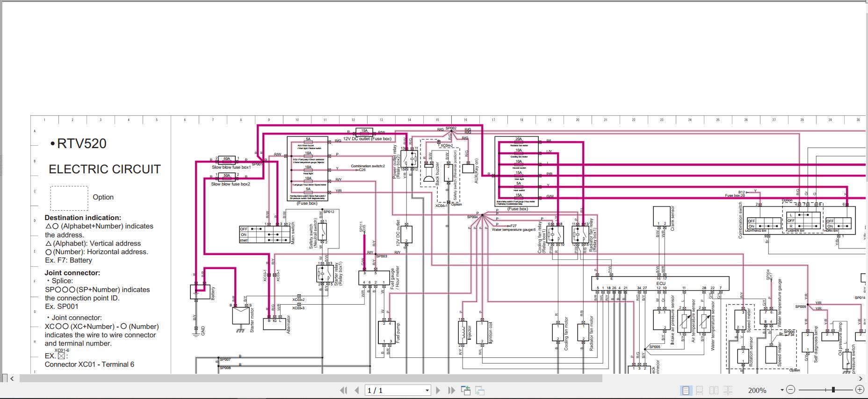
Task: Go to first page
Action: [x=344, y=390]
